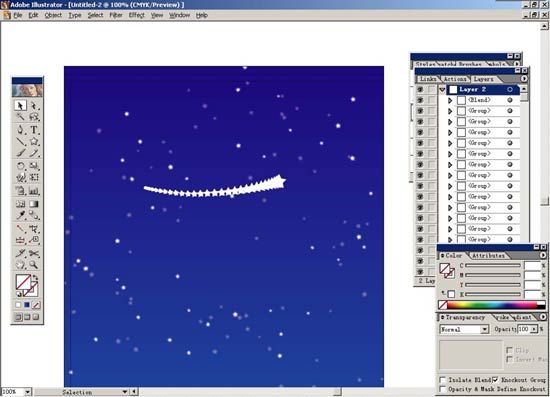Toggle visibility eye of Layer 2
The height and width of the screenshot is (397, 550).
(420, 89)
